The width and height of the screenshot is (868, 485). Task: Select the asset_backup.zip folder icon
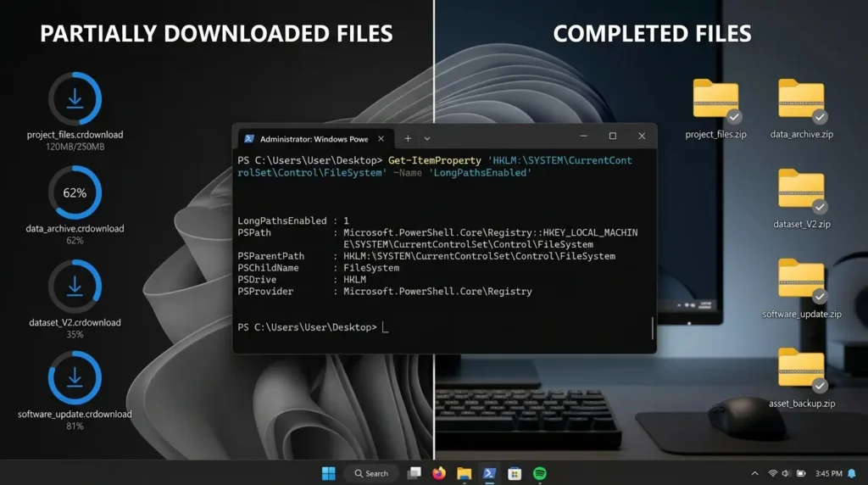801,370
